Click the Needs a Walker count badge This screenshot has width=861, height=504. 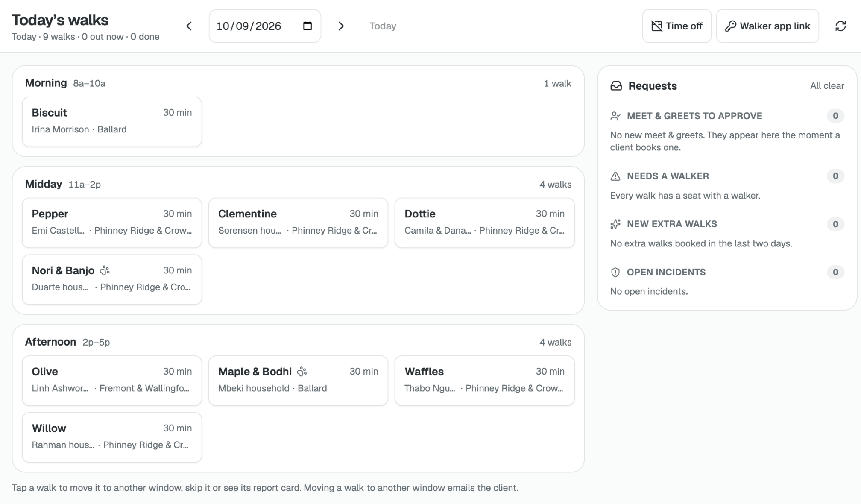point(835,176)
